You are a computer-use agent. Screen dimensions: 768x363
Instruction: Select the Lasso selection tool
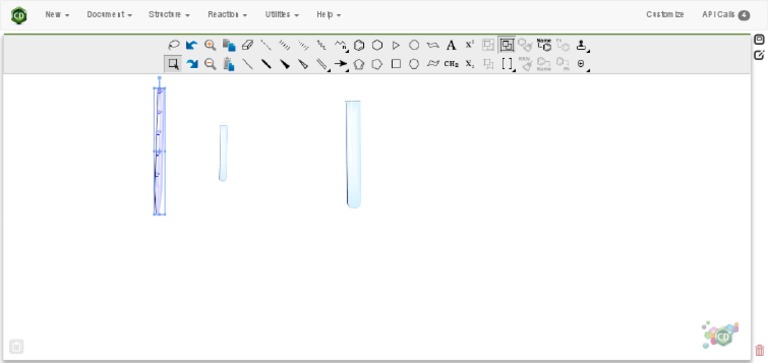pyautogui.click(x=173, y=46)
